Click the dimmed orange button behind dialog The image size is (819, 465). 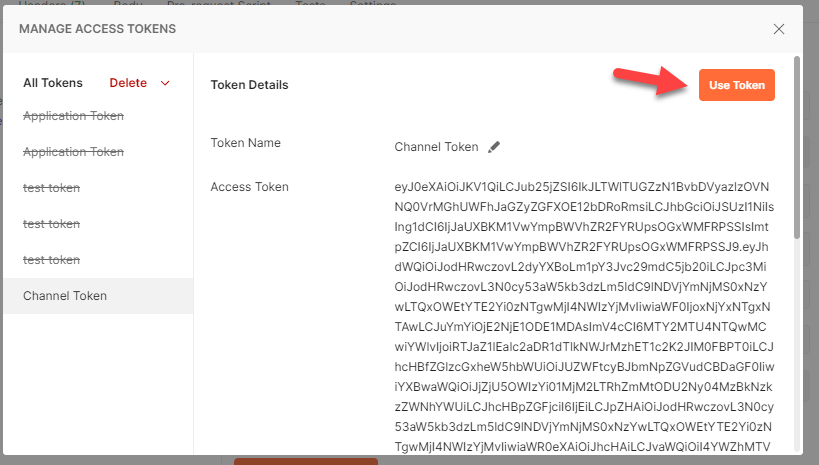(305, 461)
